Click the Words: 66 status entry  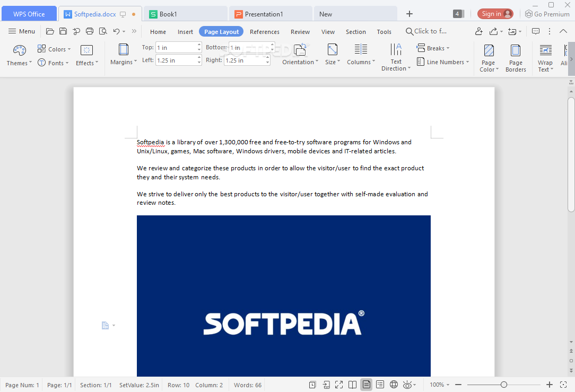point(248,385)
